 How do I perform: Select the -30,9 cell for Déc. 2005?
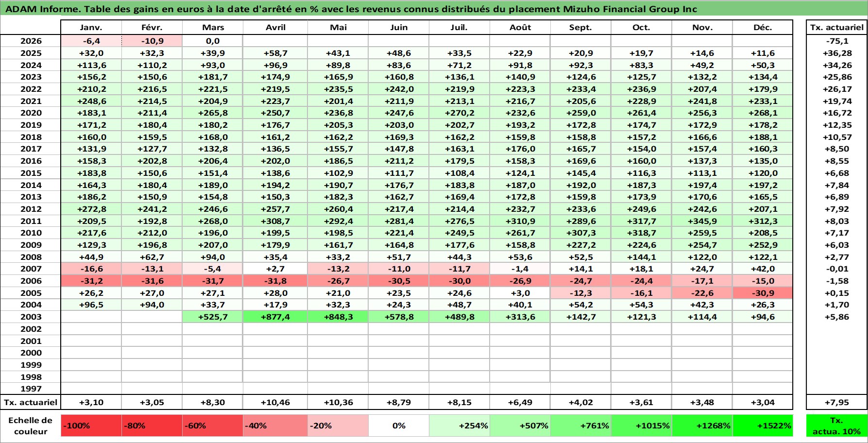(x=763, y=293)
